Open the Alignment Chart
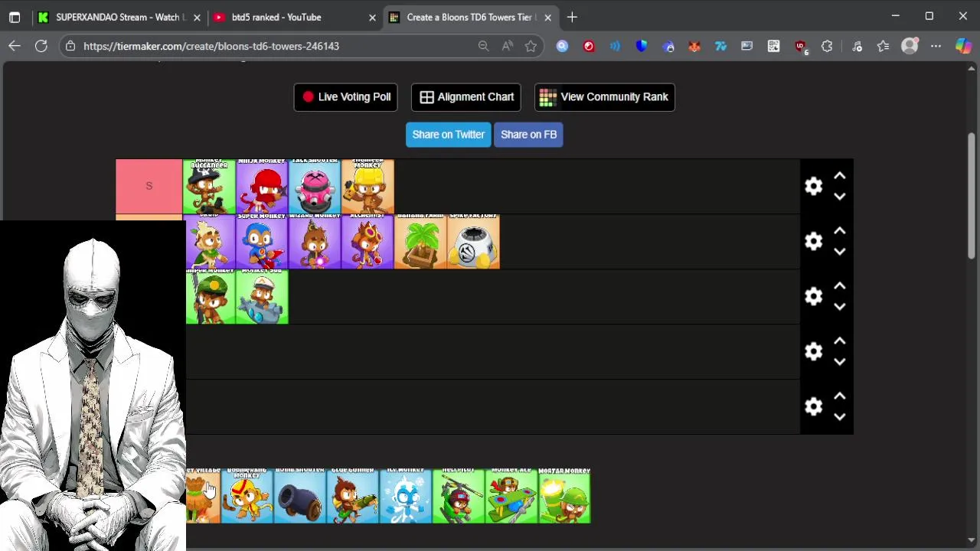Screen dimensions: 980x551 coord(466,97)
